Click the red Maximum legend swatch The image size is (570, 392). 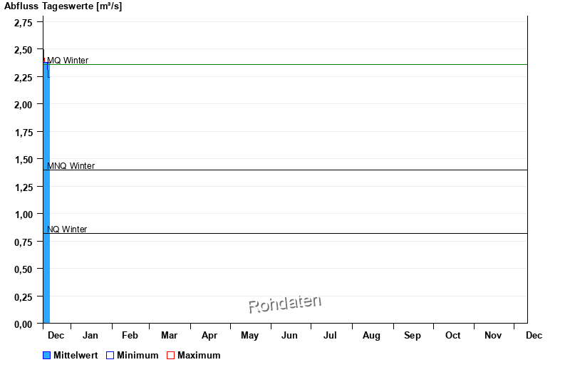tap(170, 356)
